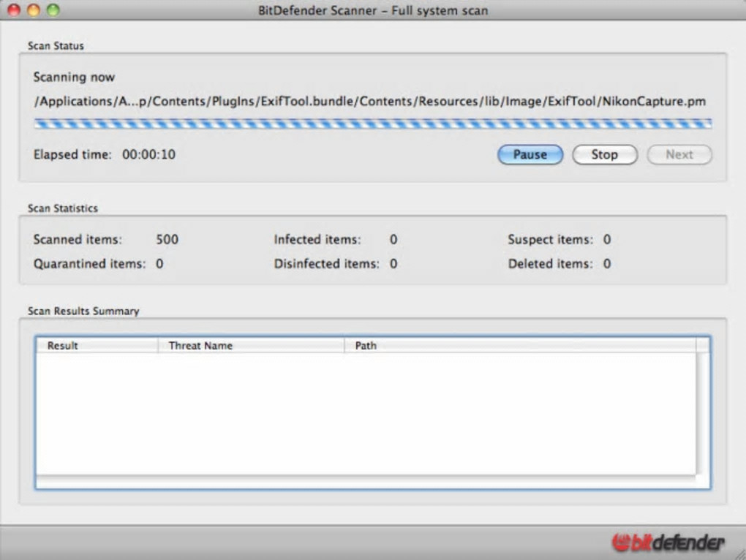Click the 'Scanning now' status text
The height and width of the screenshot is (560, 746).
(x=74, y=77)
